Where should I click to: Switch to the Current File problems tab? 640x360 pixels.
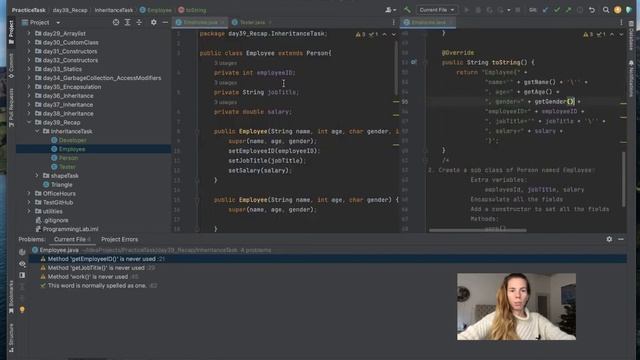pos(72,240)
